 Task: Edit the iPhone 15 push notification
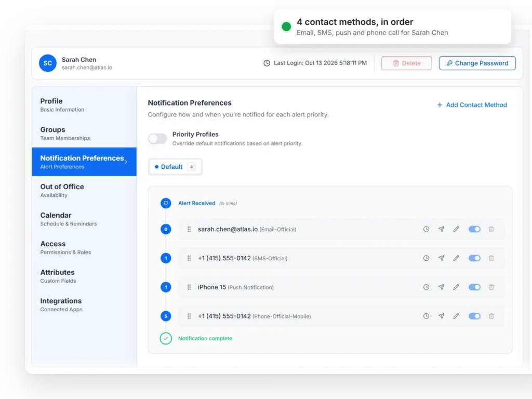click(456, 287)
